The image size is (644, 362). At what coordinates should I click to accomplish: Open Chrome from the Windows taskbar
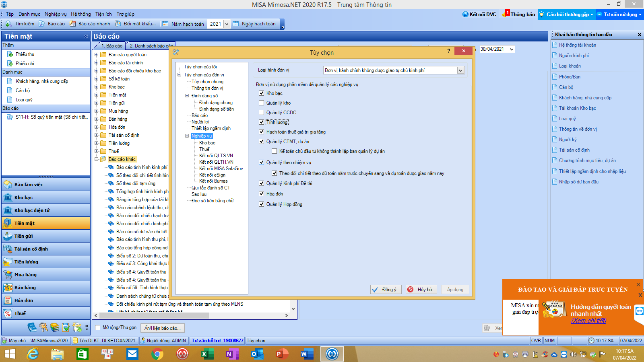tap(157, 354)
